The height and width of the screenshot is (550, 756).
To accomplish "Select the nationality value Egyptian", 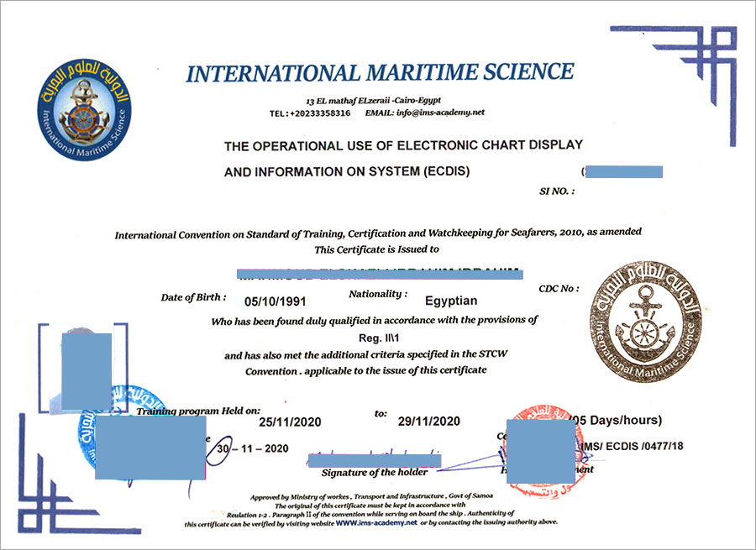I will coord(451,301).
